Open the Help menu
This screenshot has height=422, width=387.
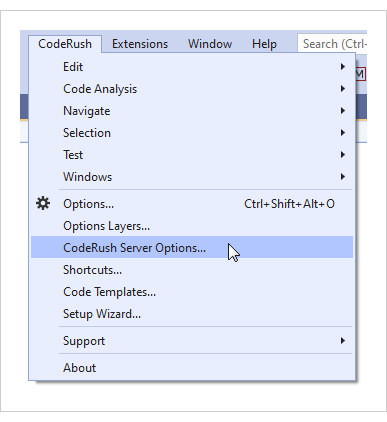pos(264,44)
